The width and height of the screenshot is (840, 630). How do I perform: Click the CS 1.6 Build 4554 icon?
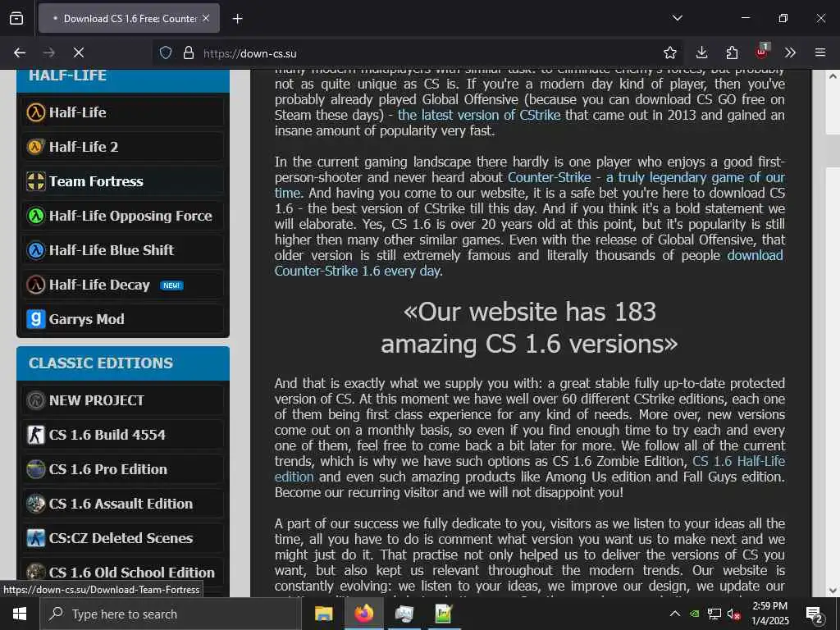pos(36,435)
